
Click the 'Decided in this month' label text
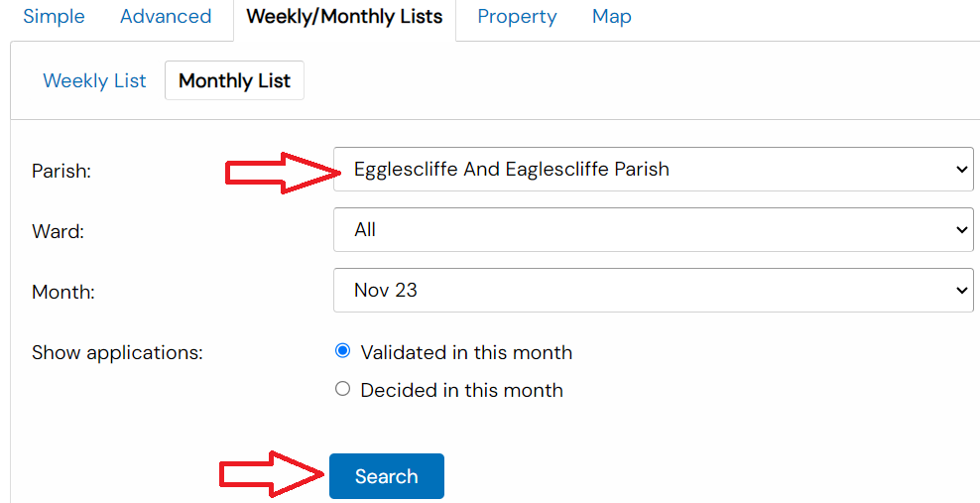[461, 391]
